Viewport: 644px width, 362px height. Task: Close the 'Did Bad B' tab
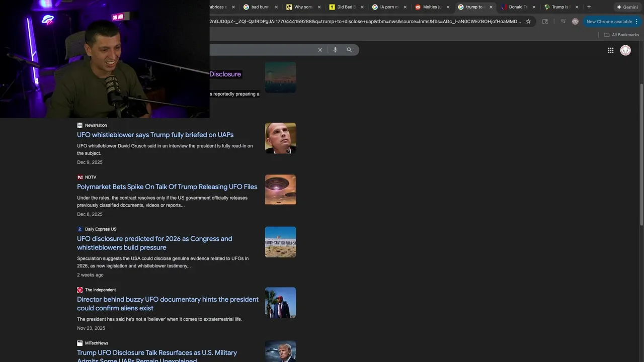[x=362, y=7]
